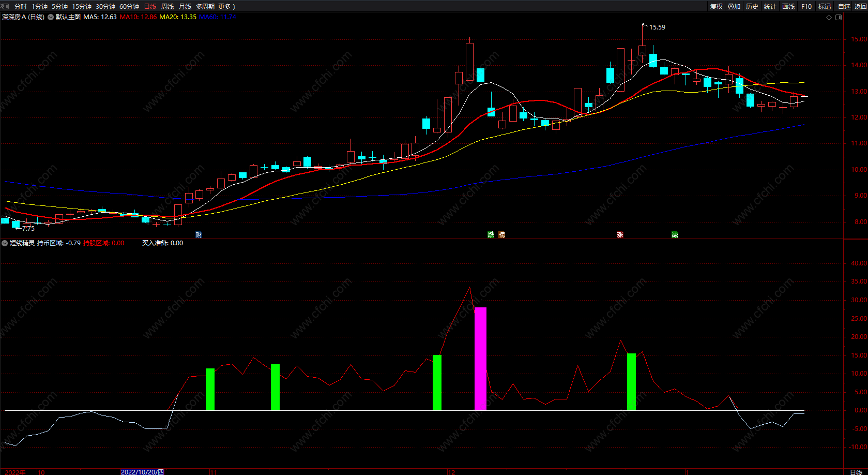
Task: Click the 跌 event marker
Action: pyautogui.click(x=491, y=235)
